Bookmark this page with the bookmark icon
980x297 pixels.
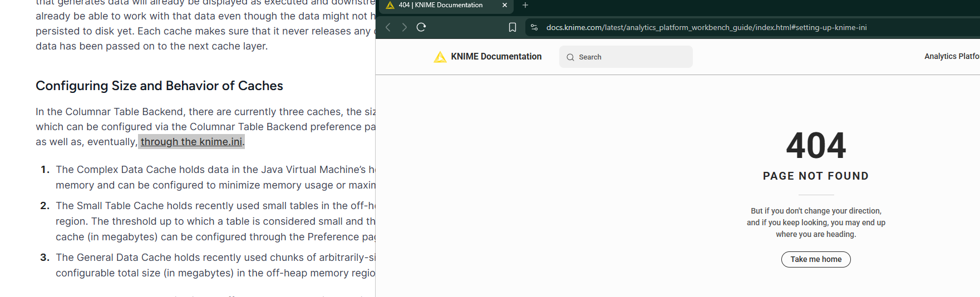(513, 27)
